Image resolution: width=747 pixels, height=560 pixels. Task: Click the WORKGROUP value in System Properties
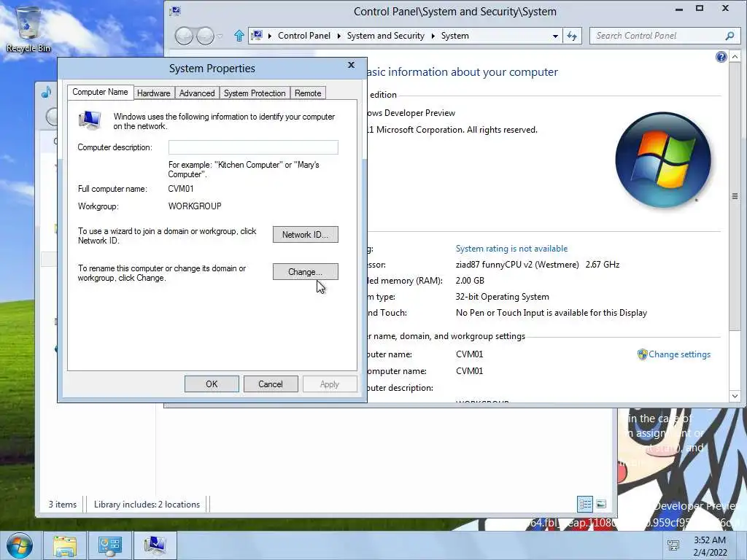pos(195,206)
